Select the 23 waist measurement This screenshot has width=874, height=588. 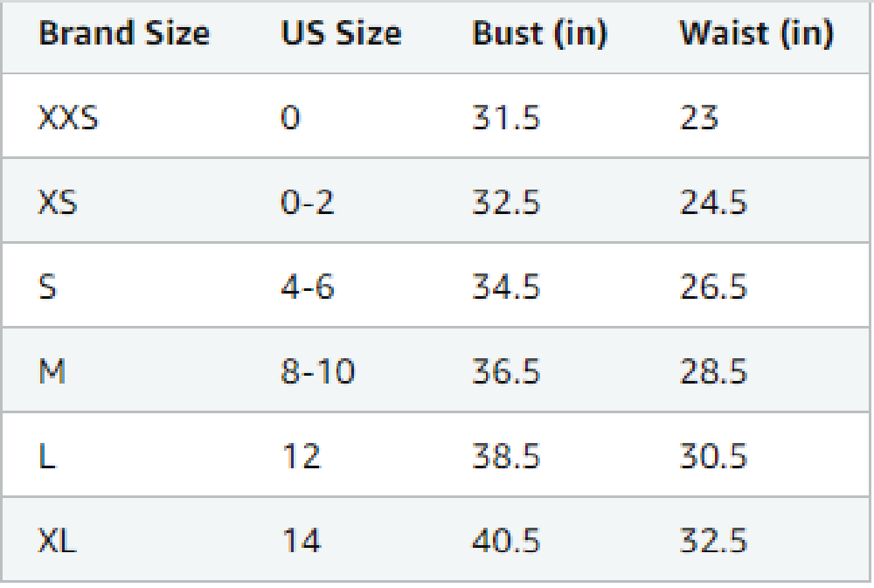click(x=699, y=117)
